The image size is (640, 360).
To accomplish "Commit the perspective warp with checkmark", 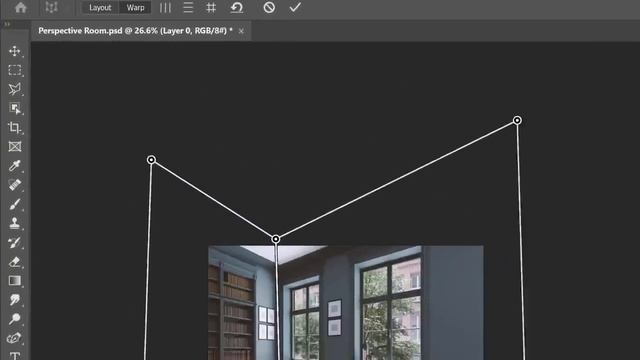I will (295, 7).
